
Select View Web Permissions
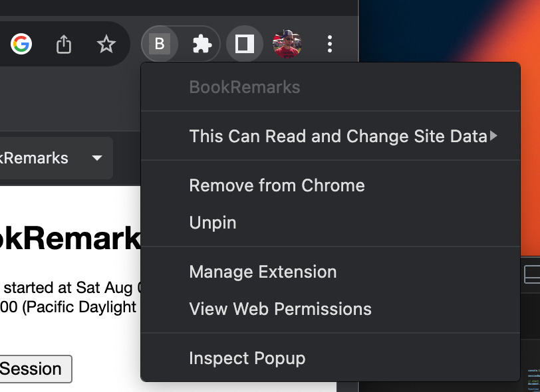click(x=331, y=309)
